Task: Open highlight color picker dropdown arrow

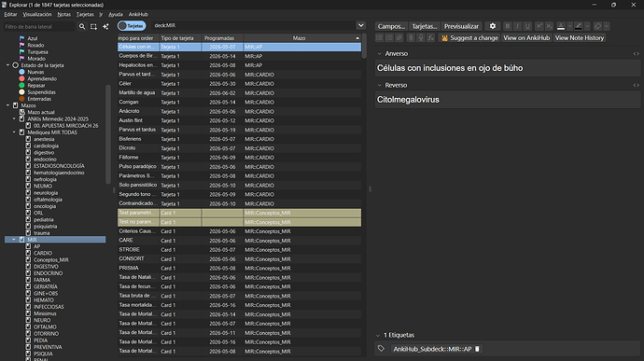Action: pos(587,26)
